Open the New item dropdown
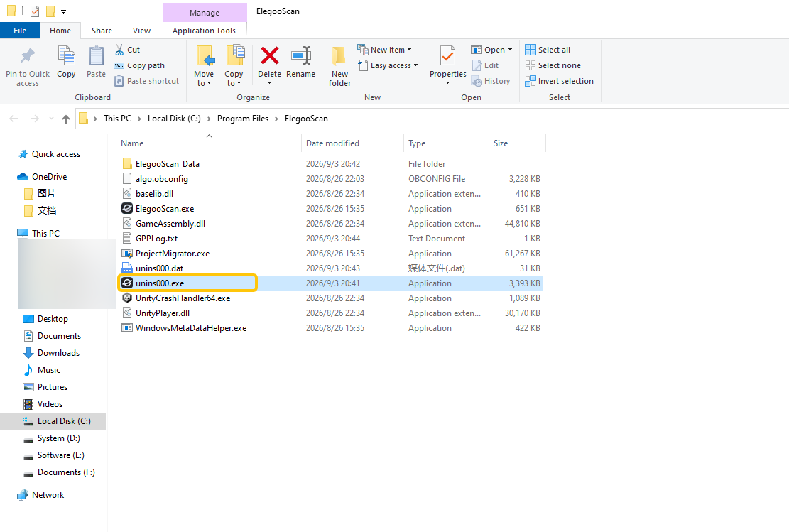The height and width of the screenshot is (532, 789). click(x=384, y=50)
